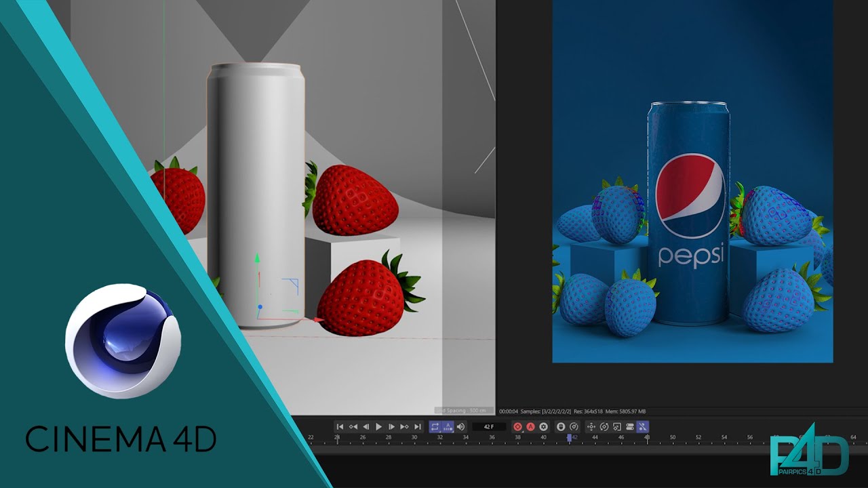Toggle the preview range playback button
This screenshot has width=868, height=488.
[448, 427]
